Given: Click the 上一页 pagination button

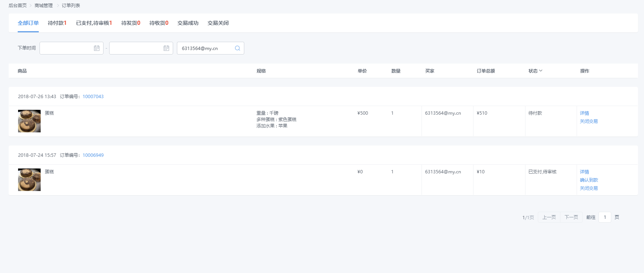Looking at the screenshot, I should coord(549,217).
